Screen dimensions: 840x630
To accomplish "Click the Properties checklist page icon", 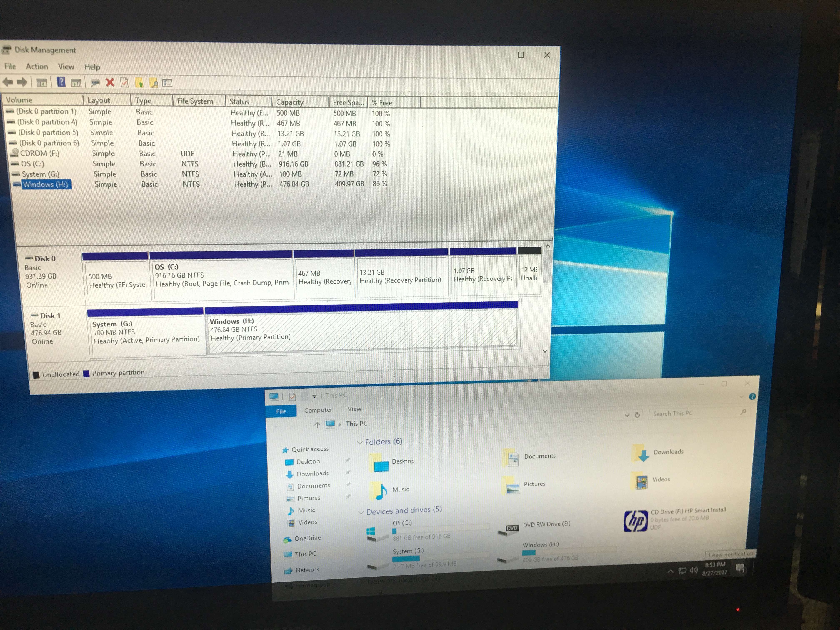I will (x=125, y=82).
